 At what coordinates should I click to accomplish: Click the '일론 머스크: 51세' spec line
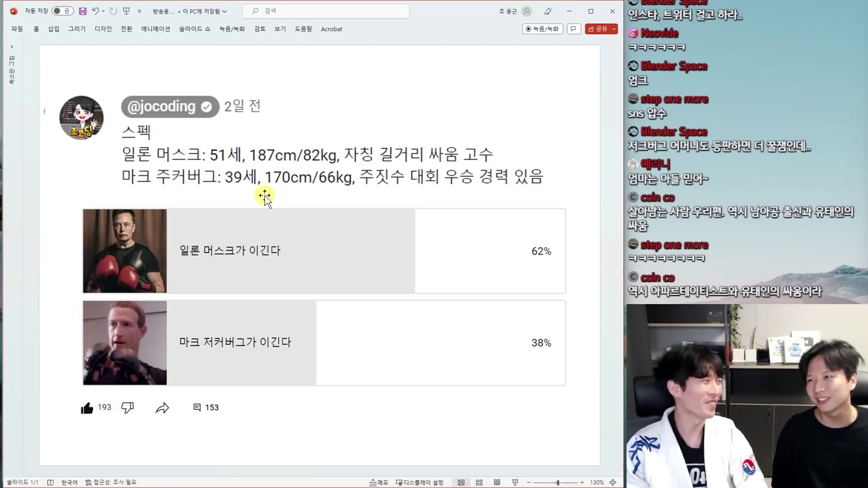tap(307, 154)
